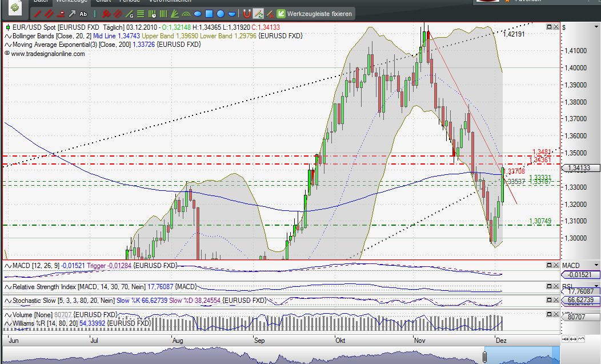
Task: Open the RSI scale dropdown arrow
Action: pos(596,286)
